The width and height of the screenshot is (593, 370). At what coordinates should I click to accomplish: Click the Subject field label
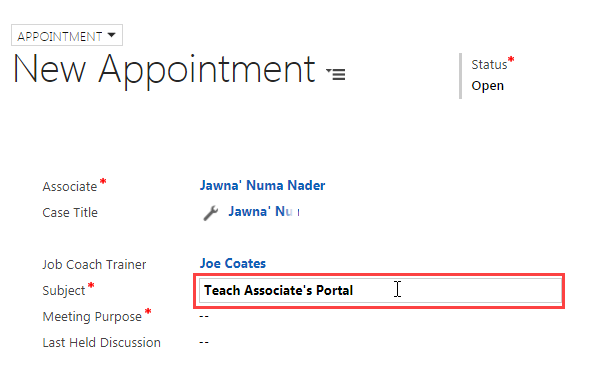pyautogui.click(x=64, y=291)
